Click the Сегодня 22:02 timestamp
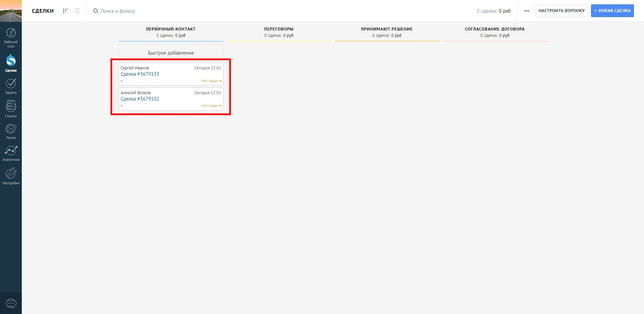Viewport: 644px width, 314px height. [208, 68]
